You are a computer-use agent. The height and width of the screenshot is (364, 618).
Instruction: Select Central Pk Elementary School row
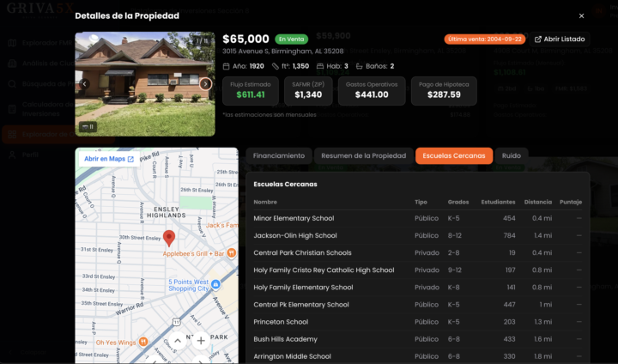tap(418, 305)
